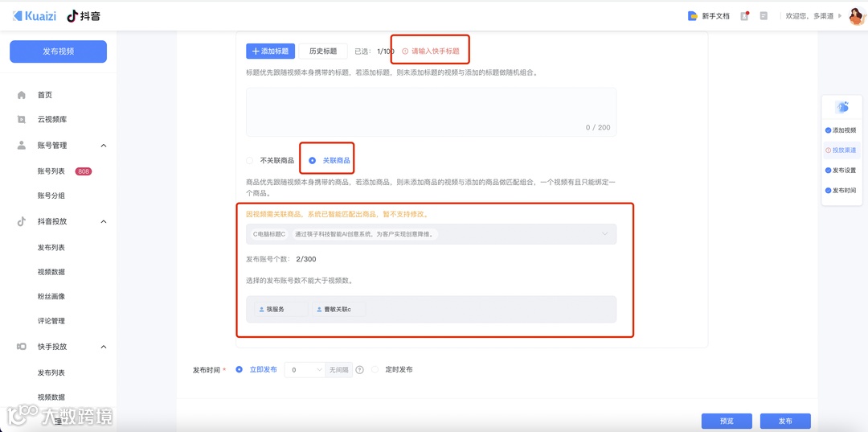The image size is (868, 432).
Task: Open 粉丝画像 in the sidebar
Action: coord(51,296)
